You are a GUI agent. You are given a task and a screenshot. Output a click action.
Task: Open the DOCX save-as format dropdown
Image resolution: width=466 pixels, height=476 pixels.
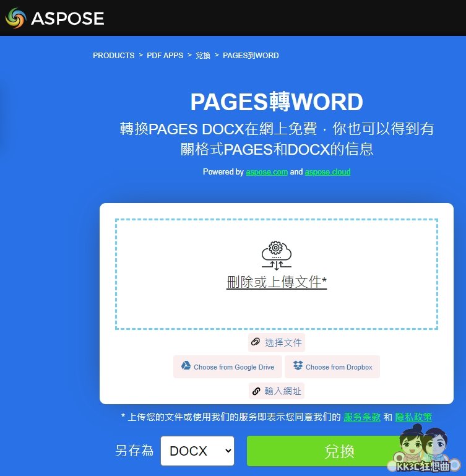[x=197, y=451]
